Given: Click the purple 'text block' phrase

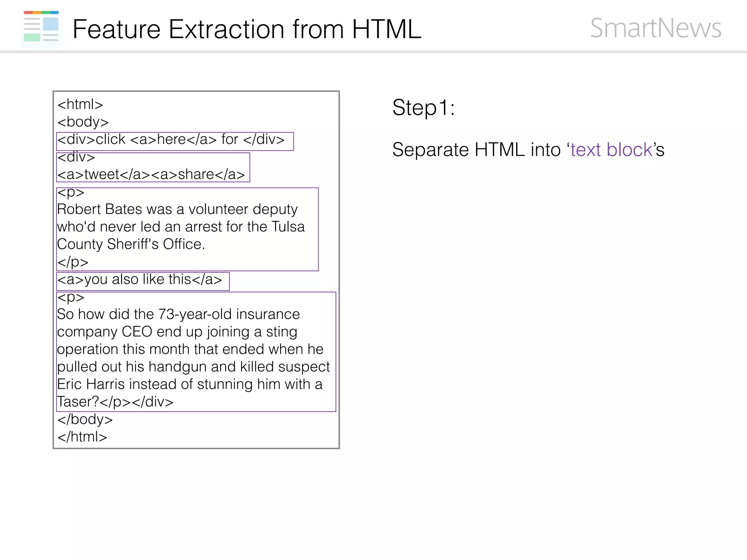Looking at the screenshot, I should pyautogui.click(x=611, y=149).
